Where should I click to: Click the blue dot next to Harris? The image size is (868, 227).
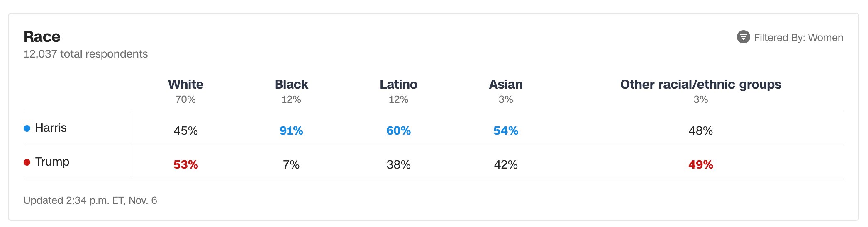click(27, 128)
